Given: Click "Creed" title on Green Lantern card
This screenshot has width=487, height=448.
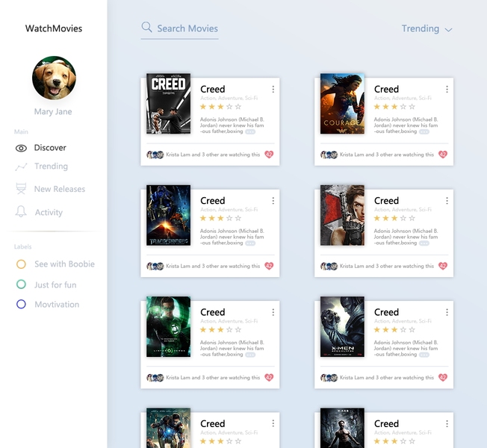Looking at the screenshot, I should 213,312.
